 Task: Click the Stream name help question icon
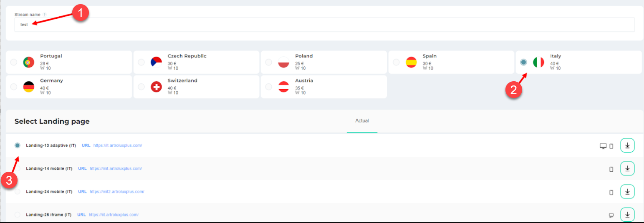[45, 15]
